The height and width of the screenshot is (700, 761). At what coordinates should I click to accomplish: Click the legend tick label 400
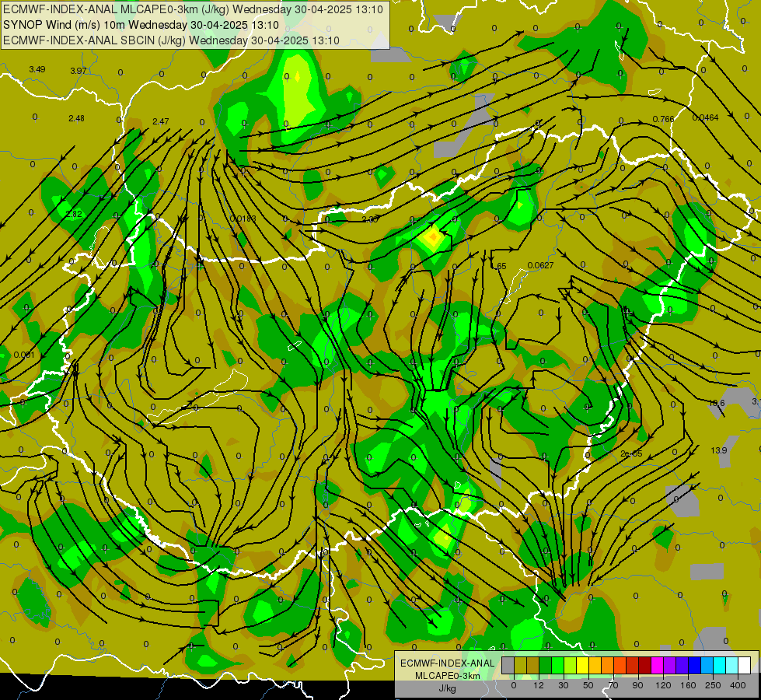click(738, 685)
